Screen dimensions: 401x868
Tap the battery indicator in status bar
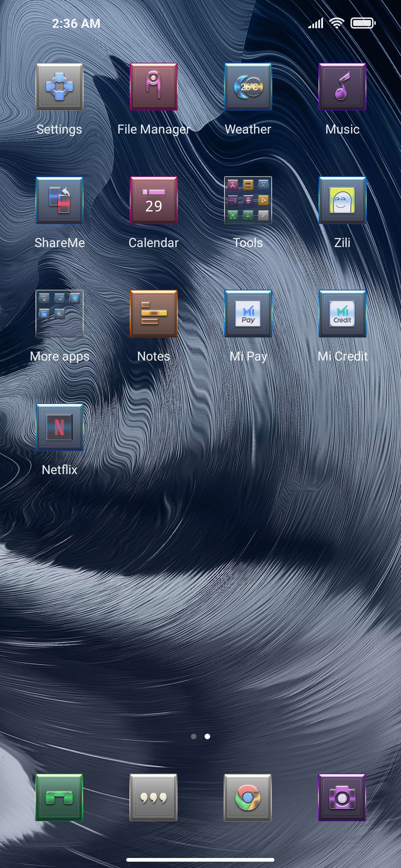point(363,23)
